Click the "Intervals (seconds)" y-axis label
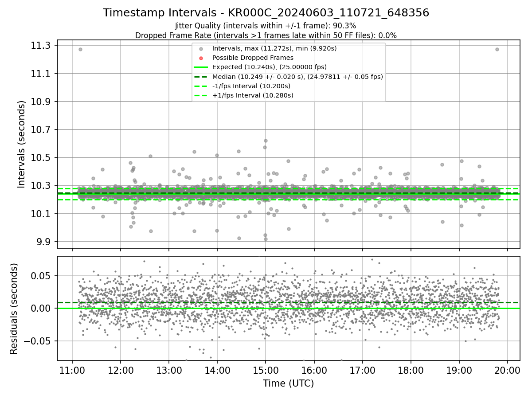Viewport: 532px width, 399px height. [x=21, y=144]
